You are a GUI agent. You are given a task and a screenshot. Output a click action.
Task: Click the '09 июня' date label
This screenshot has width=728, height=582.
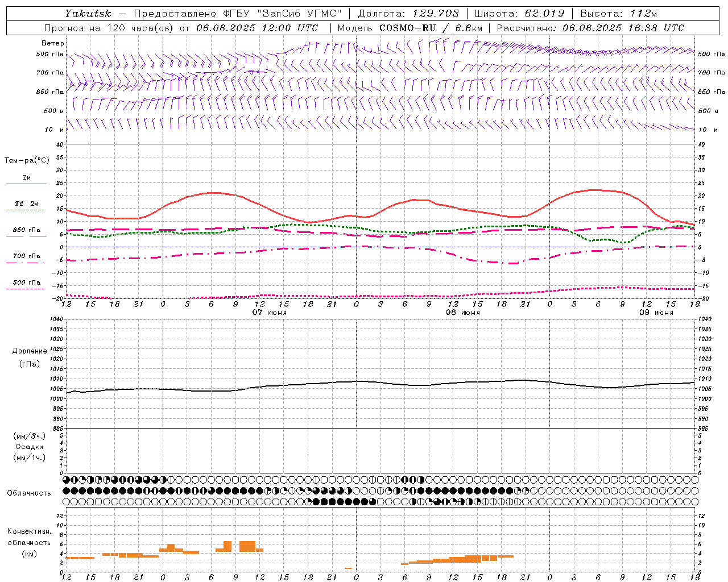[656, 313]
